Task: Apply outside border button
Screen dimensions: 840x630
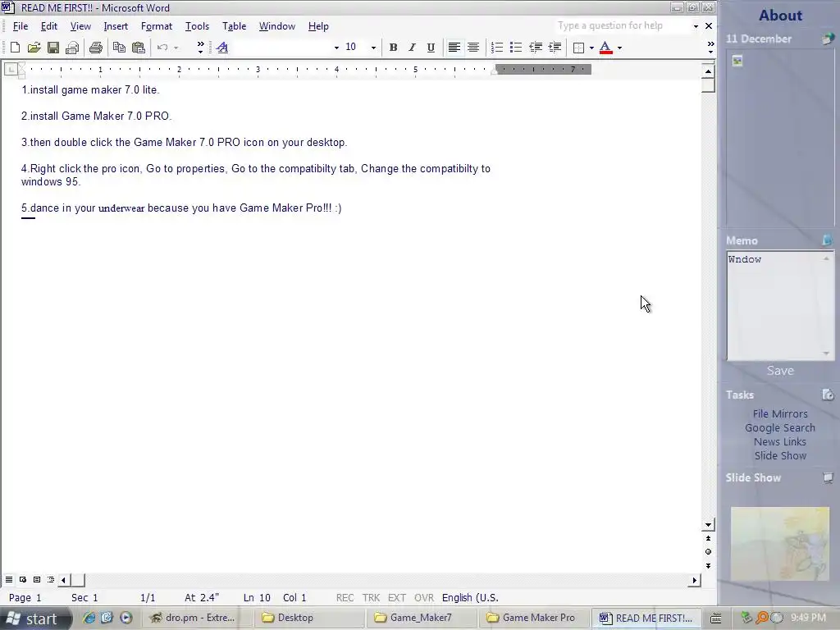Action: pyautogui.click(x=578, y=48)
